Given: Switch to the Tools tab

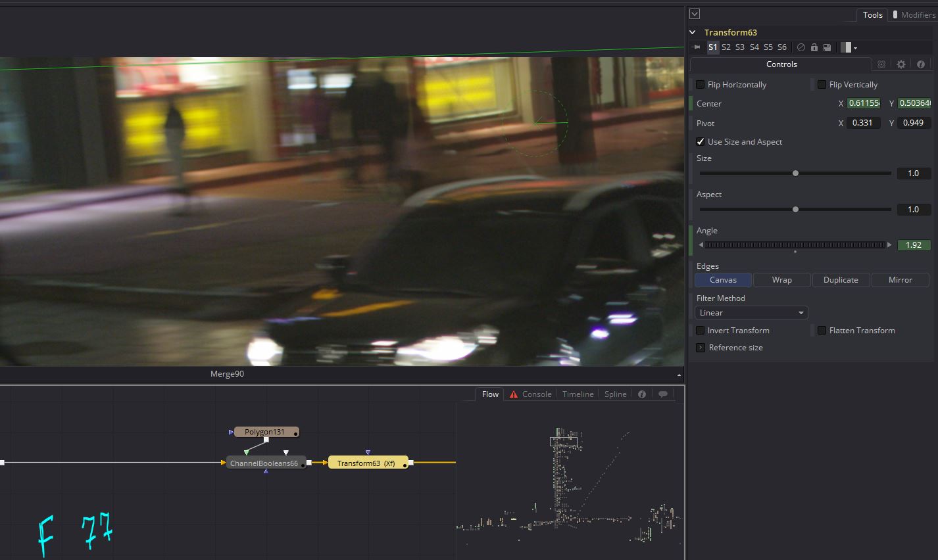Looking at the screenshot, I should click(872, 14).
